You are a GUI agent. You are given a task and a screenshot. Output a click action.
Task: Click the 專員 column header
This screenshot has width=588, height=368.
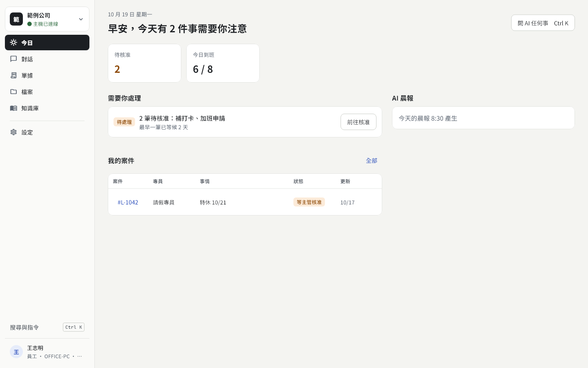pos(158,181)
